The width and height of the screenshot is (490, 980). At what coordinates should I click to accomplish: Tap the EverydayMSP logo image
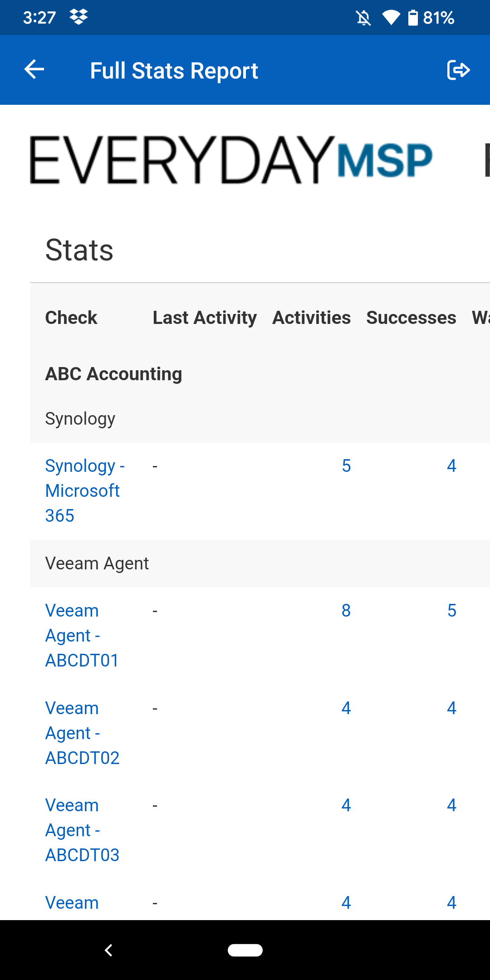coord(231,160)
